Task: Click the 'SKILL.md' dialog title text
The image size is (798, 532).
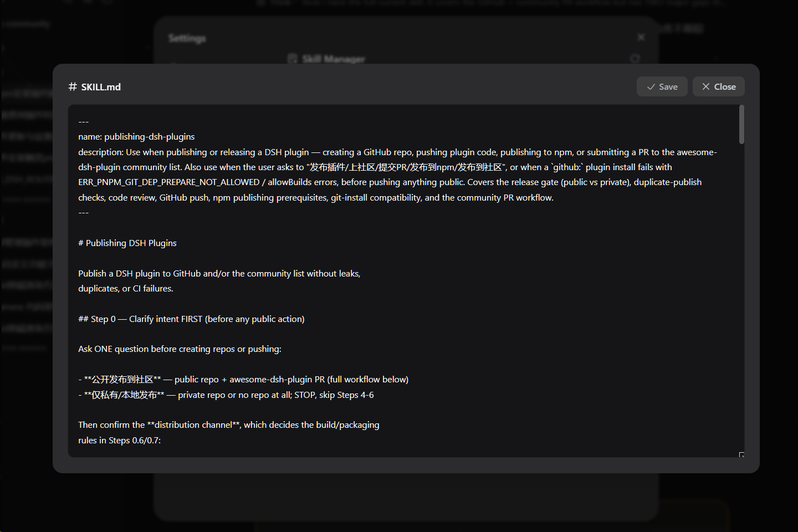Action: 101,87
